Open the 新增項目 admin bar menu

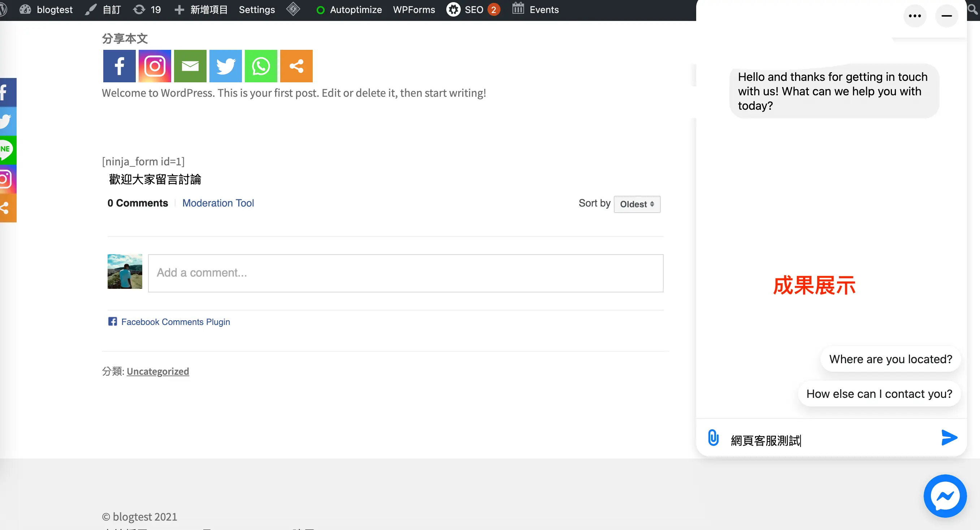200,10
